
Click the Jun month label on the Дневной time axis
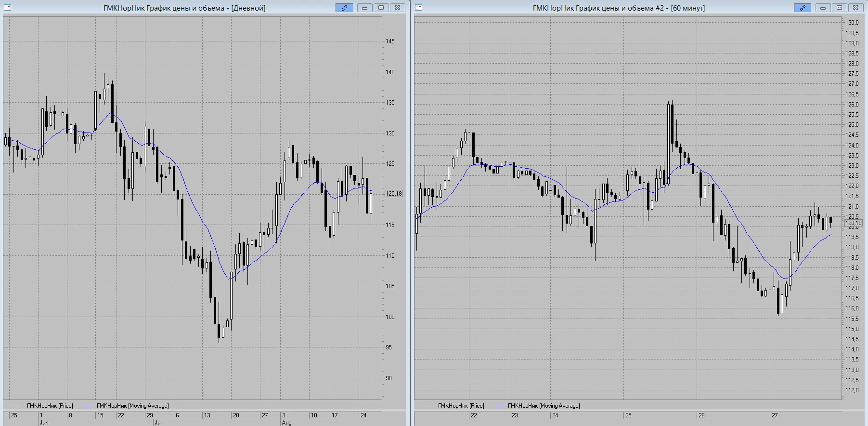[x=44, y=423]
